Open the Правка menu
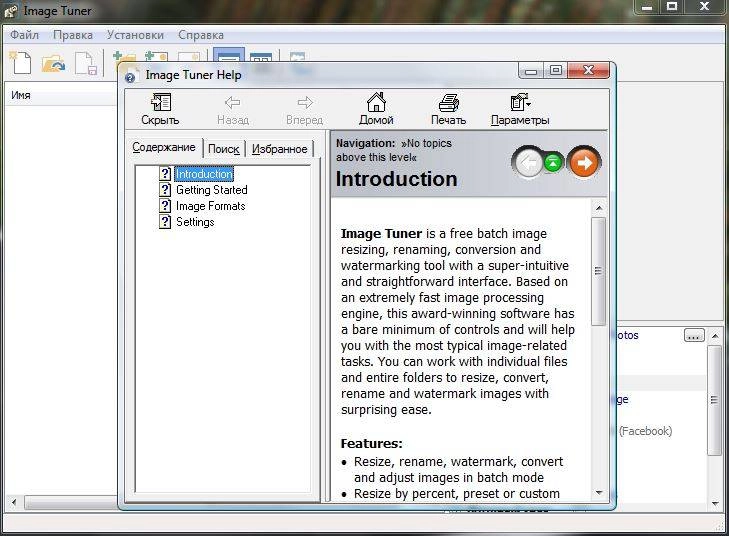Screen dimensions: 729x536 point(73,35)
